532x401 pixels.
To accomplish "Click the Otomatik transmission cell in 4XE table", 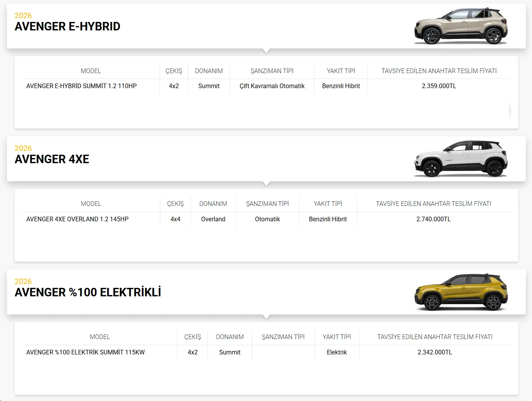I will coord(268,219).
